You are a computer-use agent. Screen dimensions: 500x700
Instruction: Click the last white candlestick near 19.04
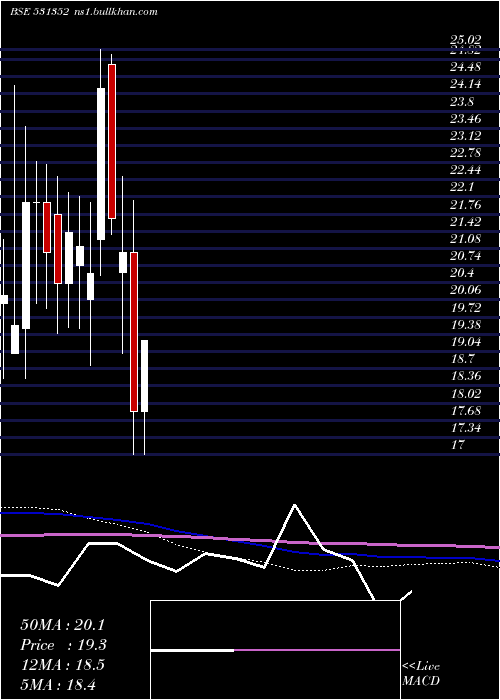[144, 376]
